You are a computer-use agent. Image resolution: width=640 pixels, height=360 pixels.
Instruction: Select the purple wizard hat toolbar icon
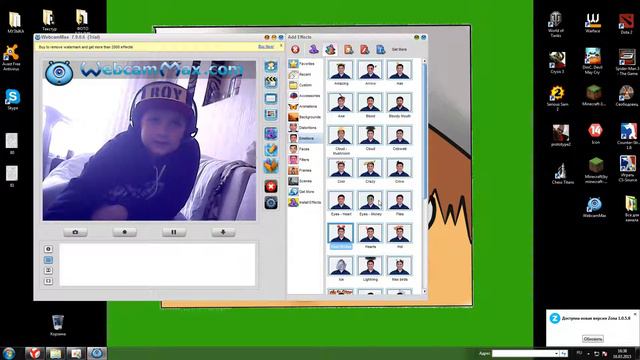click(313, 49)
